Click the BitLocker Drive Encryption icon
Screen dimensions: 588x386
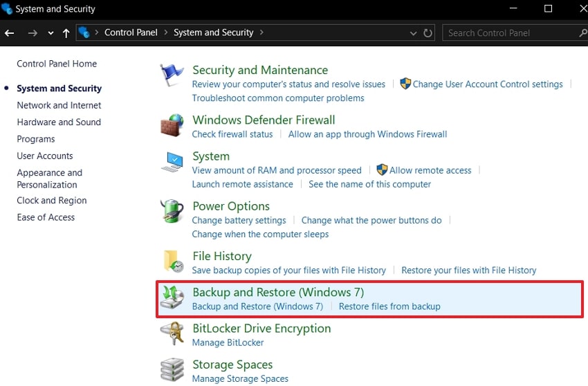[x=172, y=334]
